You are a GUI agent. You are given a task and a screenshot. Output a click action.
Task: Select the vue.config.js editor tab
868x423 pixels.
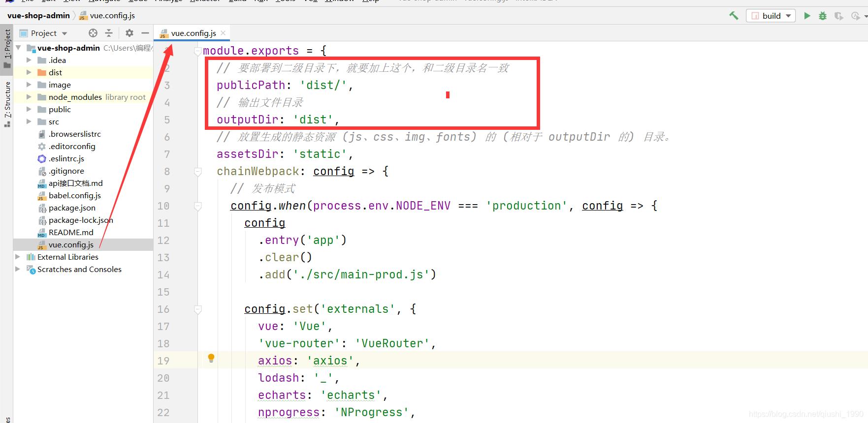(193, 33)
